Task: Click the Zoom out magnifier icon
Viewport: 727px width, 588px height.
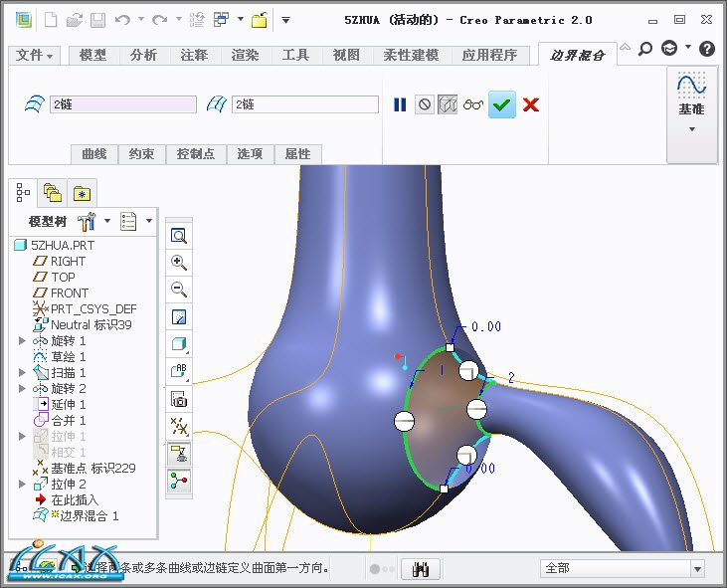Action: 179,290
